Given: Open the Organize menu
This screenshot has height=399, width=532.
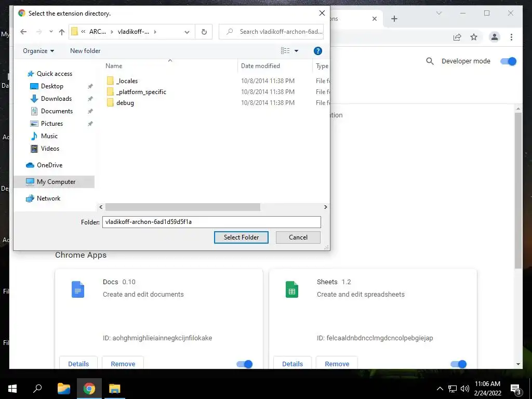Looking at the screenshot, I should click(x=38, y=51).
